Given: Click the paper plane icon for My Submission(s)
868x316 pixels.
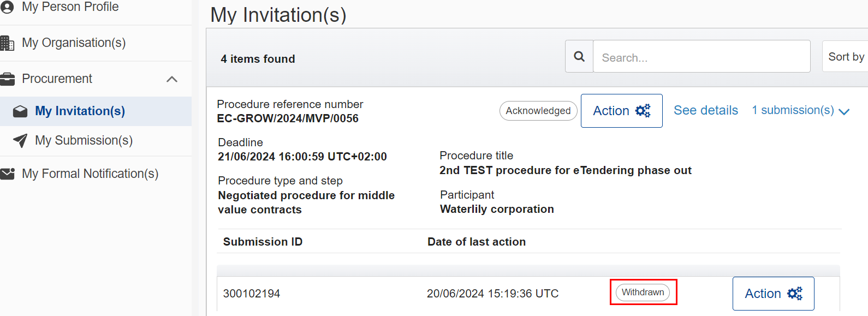Looking at the screenshot, I should tap(20, 141).
